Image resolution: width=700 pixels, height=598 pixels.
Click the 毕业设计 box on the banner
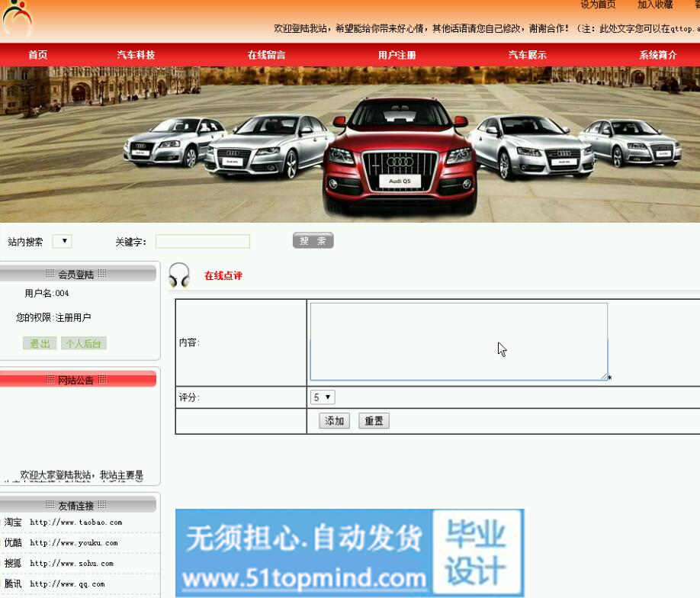pos(476,552)
